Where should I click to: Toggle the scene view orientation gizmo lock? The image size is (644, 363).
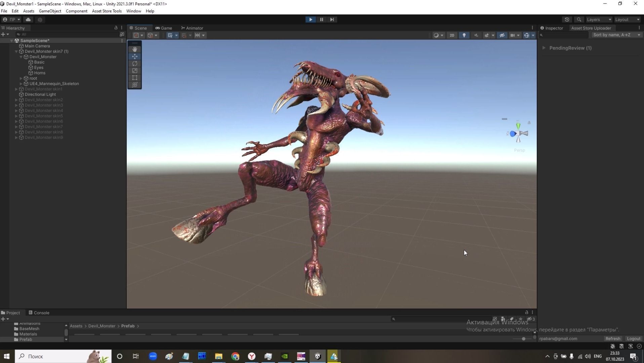529,123
